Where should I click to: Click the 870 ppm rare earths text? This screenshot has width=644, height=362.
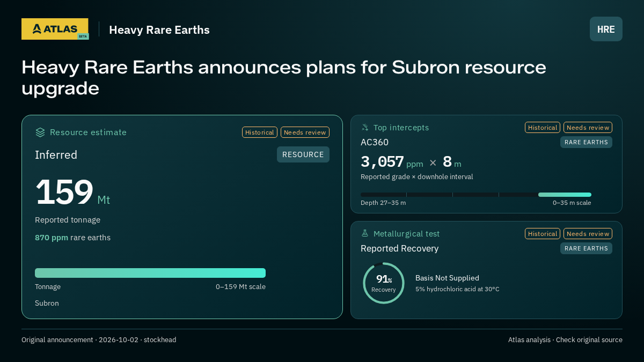(x=72, y=238)
